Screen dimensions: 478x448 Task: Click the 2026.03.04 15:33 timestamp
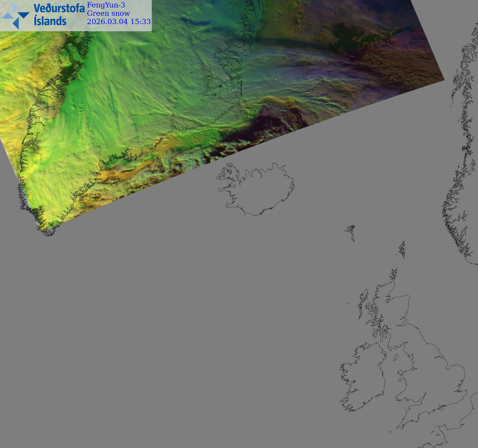119,21
